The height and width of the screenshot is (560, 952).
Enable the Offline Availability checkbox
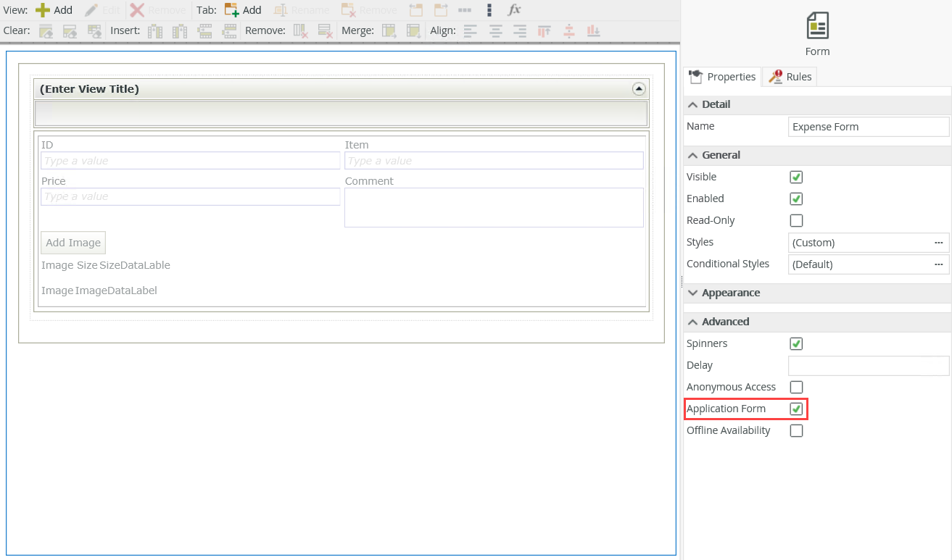[x=796, y=430]
